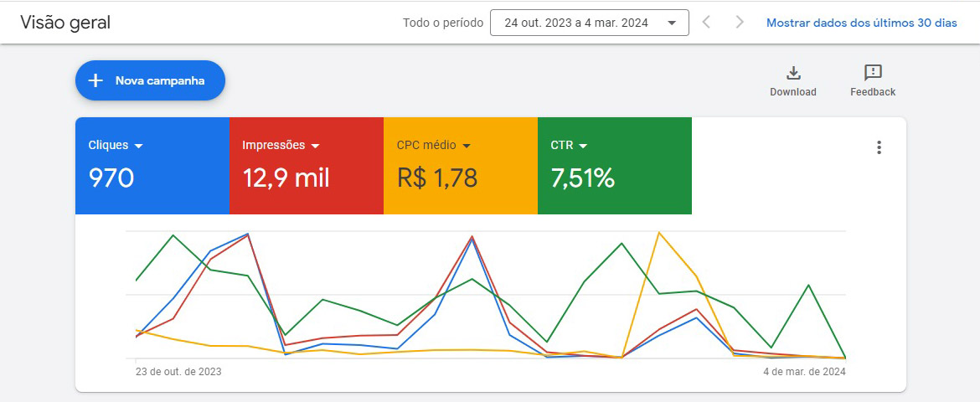Select the yellow tile value R$ 1,78
The height and width of the screenshot is (402, 980).
click(437, 178)
